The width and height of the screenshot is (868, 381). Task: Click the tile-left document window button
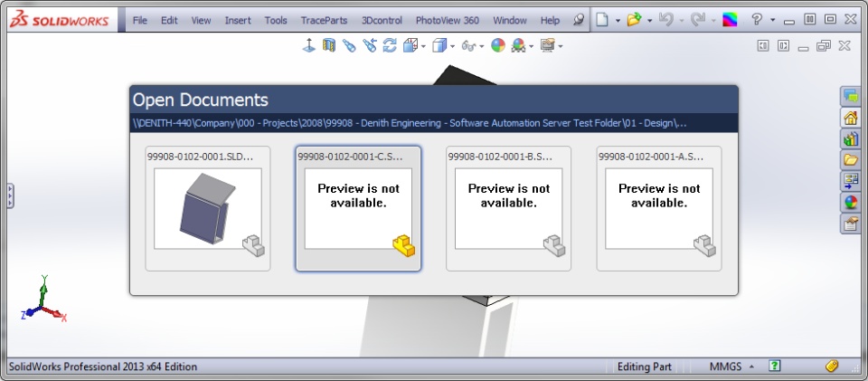click(763, 46)
